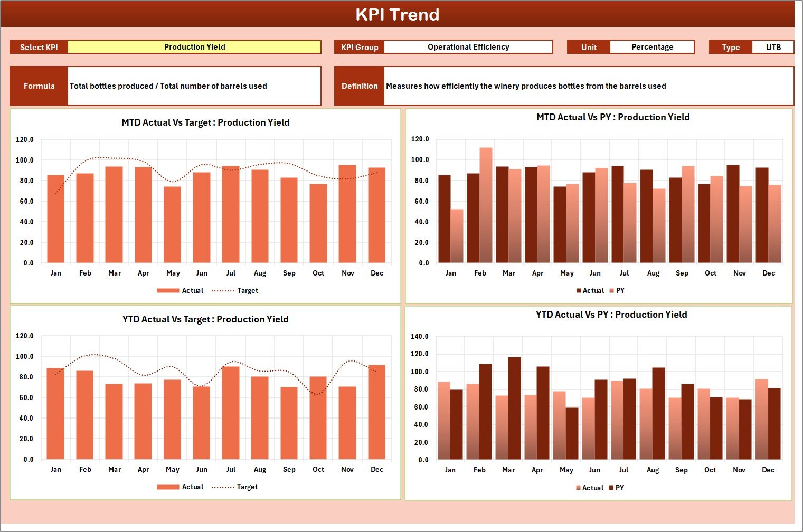The height and width of the screenshot is (532, 803).
Task: Open the Unit dropdown showing Percentage
Action: click(652, 46)
